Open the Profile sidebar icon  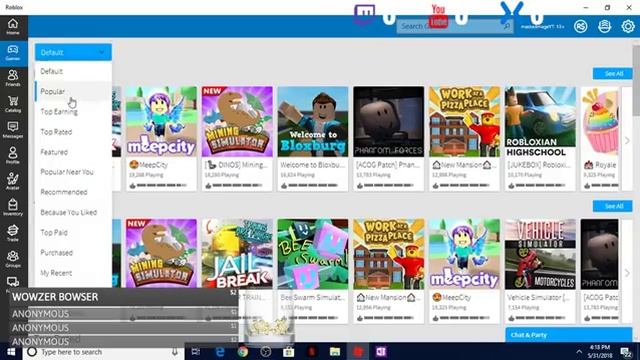pos(13,156)
